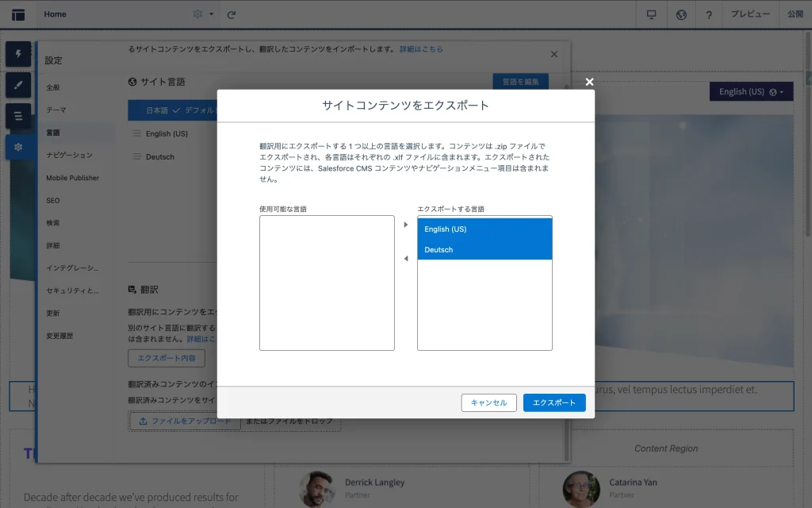Open the Components lightning bolt panel

click(x=18, y=54)
